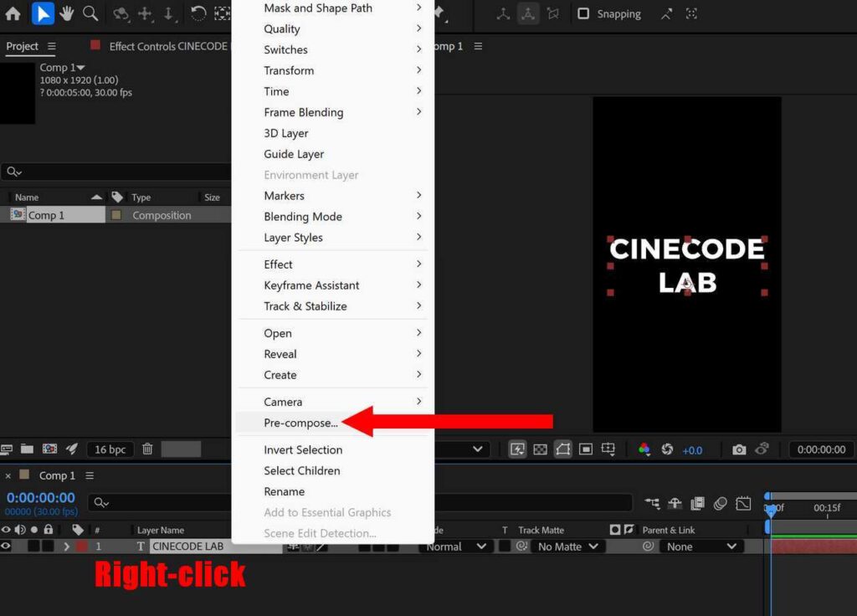Open the composition viewer panel menu icon
Image resolution: width=857 pixels, height=616 pixels.
(x=478, y=47)
